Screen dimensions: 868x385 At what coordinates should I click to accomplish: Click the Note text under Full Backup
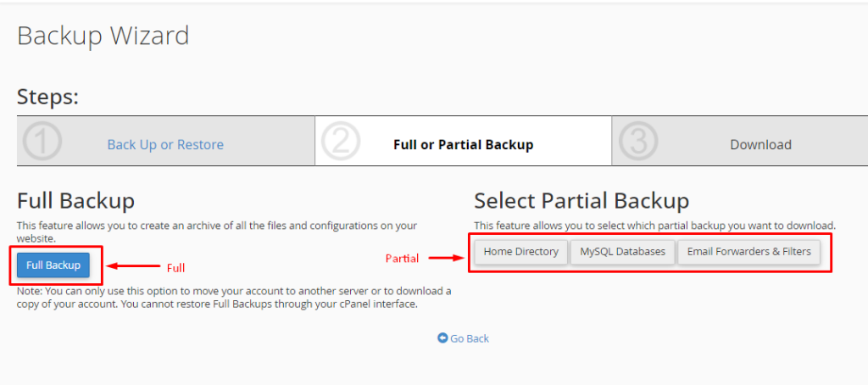(233, 297)
